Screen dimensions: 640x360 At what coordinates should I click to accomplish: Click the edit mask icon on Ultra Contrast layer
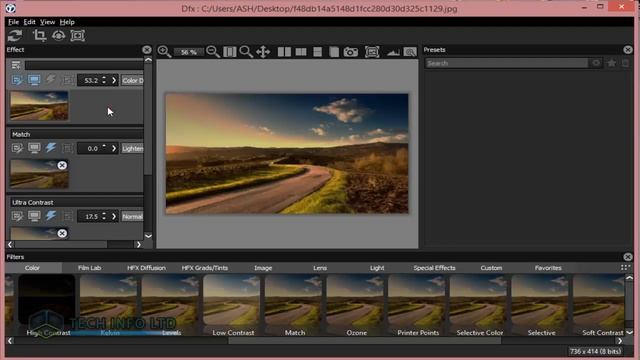click(17, 216)
